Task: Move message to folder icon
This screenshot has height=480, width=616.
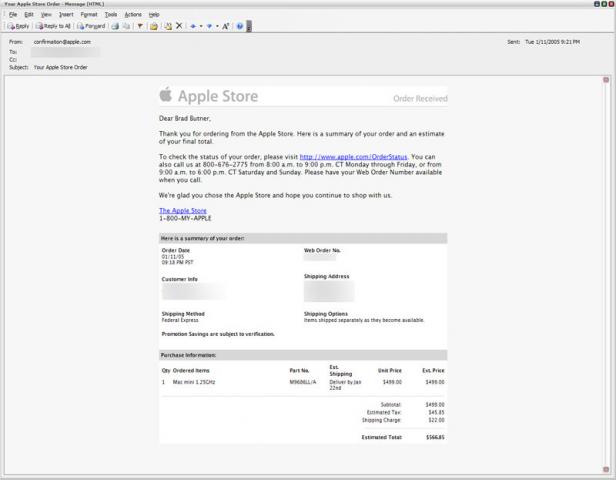Action: click(x=154, y=26)
